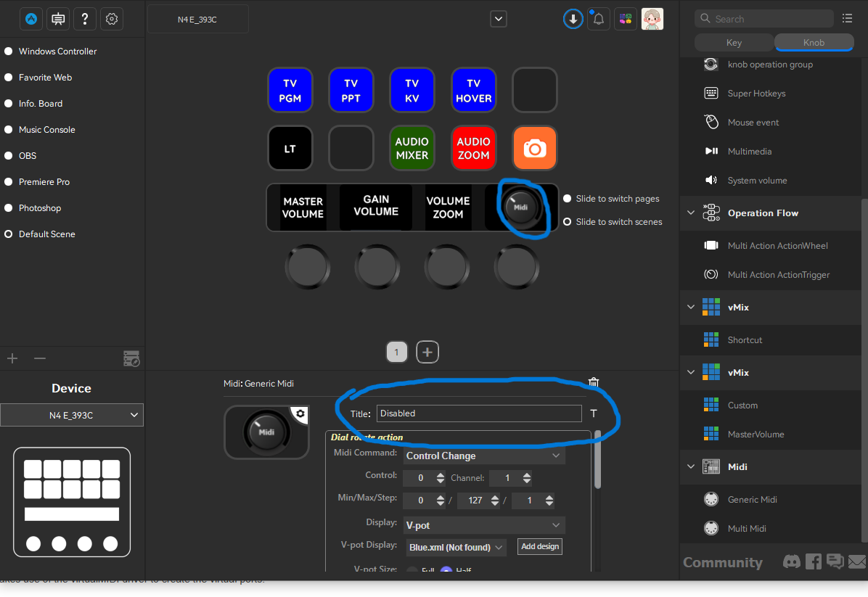This screenshot has height=597, width=868.
Task: Add a new page with the plus button
Action: coord(427,352)
